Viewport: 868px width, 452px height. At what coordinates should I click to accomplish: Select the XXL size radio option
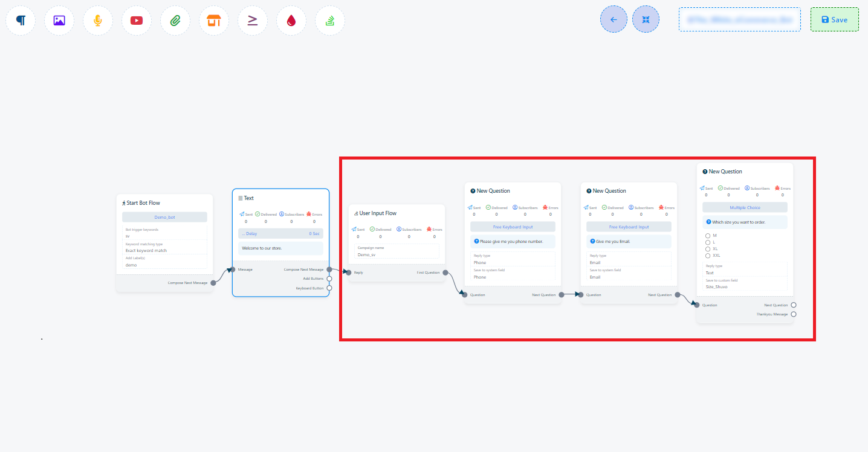(x=708, y=255)
